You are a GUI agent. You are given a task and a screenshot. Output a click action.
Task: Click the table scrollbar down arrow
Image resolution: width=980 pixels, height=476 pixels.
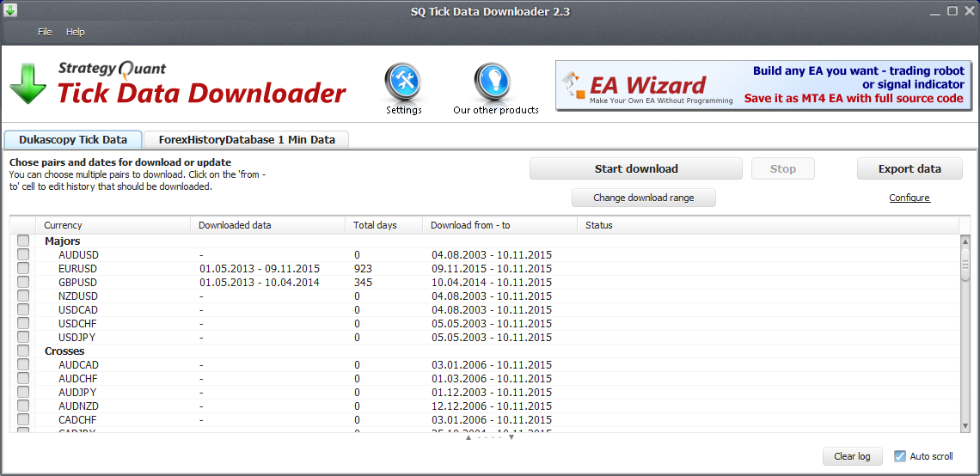(x=965, y=425)
